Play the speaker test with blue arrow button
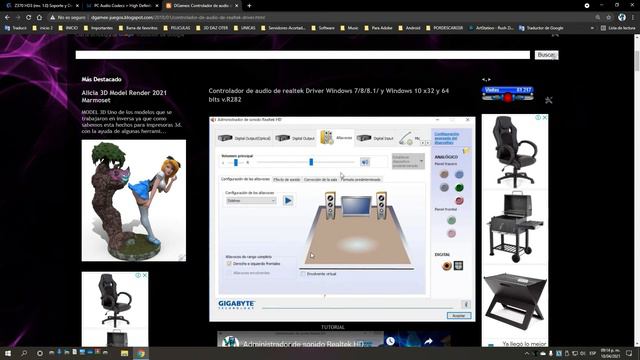 click(x=288, y=200)
